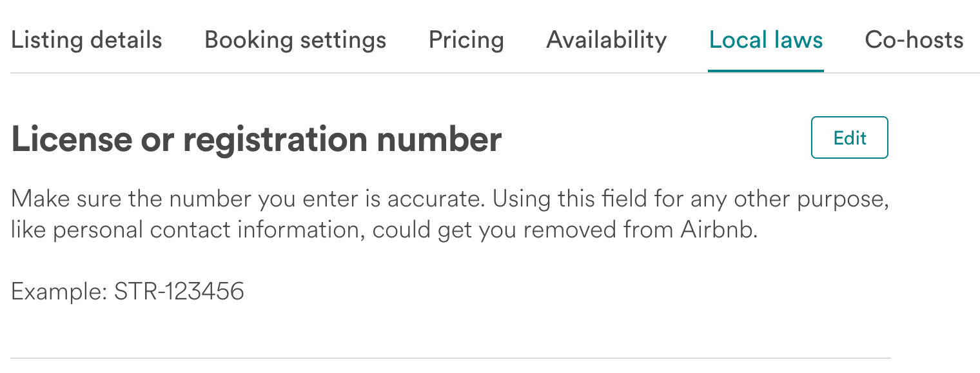
Task: Switch to the Booking settings tab
Action: point(295,40)
